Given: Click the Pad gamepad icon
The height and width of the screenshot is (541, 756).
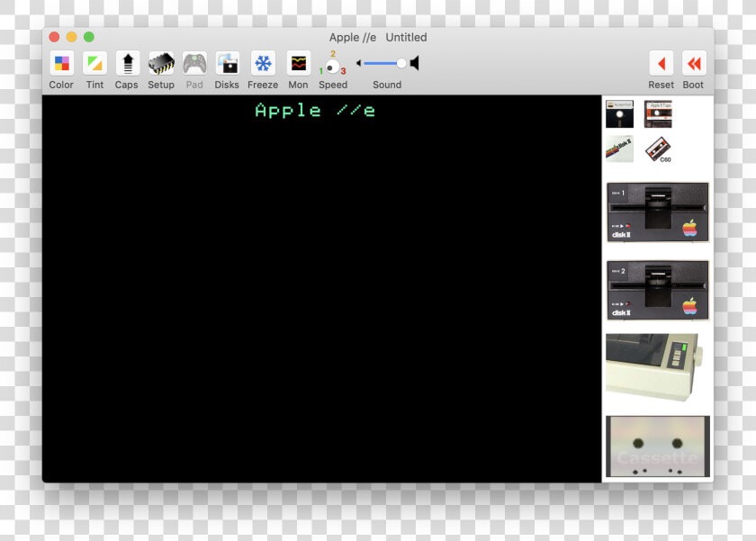Looking at the screenshot, I should (194, 63).
